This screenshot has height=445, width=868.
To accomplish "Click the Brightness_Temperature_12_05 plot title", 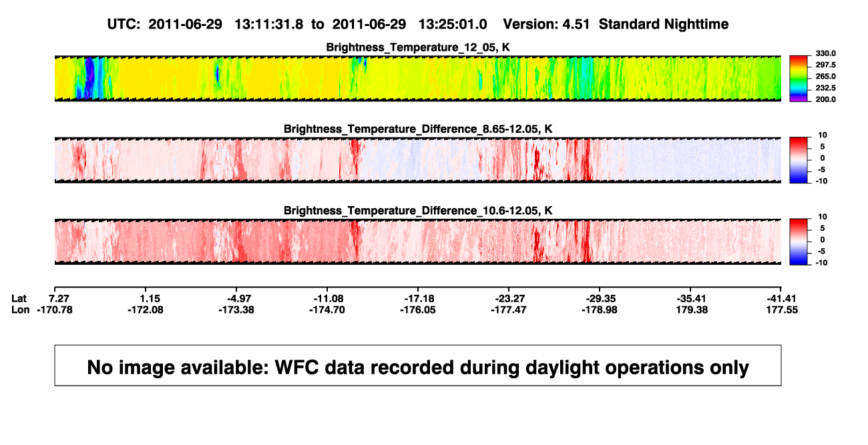I will coord(418,47).
